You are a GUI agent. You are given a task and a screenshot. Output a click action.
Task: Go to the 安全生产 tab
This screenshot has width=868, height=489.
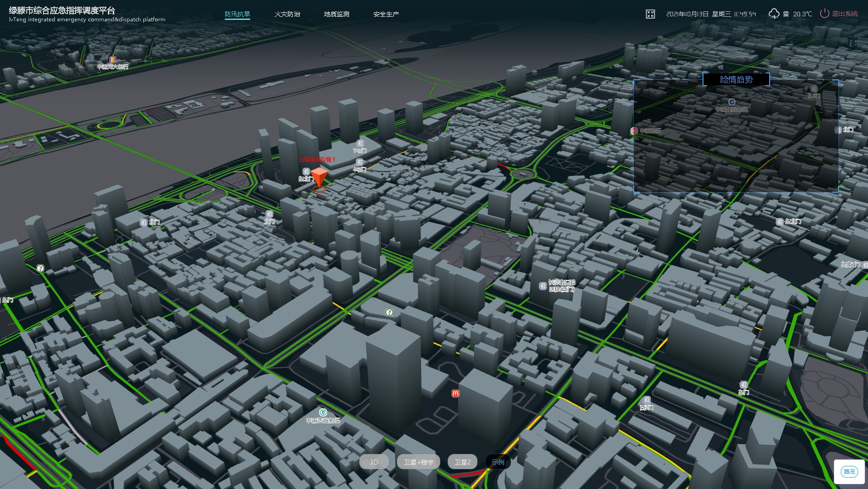[x=386, y=14]
